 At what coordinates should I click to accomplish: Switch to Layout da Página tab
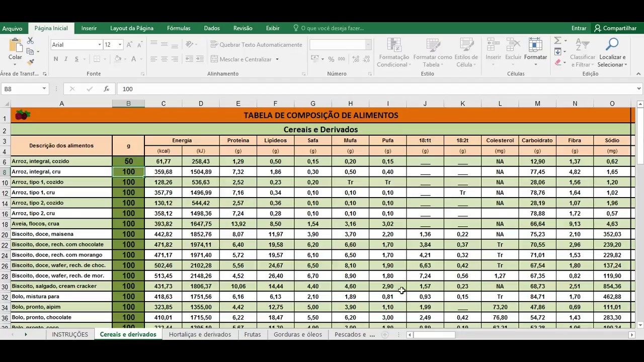pyautogui.click(x=132, y=28)
